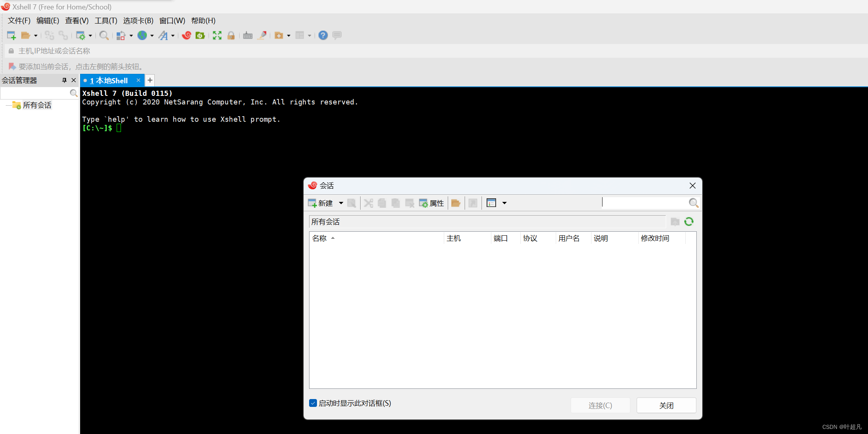Open session properties gear icon in main toolbar
This screenshot has width=868, height=434.
pos(81,35)
